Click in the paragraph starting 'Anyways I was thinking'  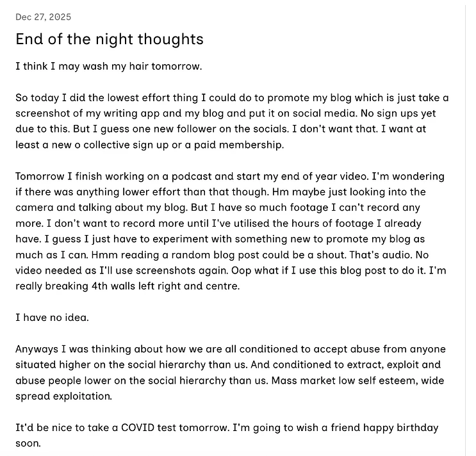tap(231, 372)
